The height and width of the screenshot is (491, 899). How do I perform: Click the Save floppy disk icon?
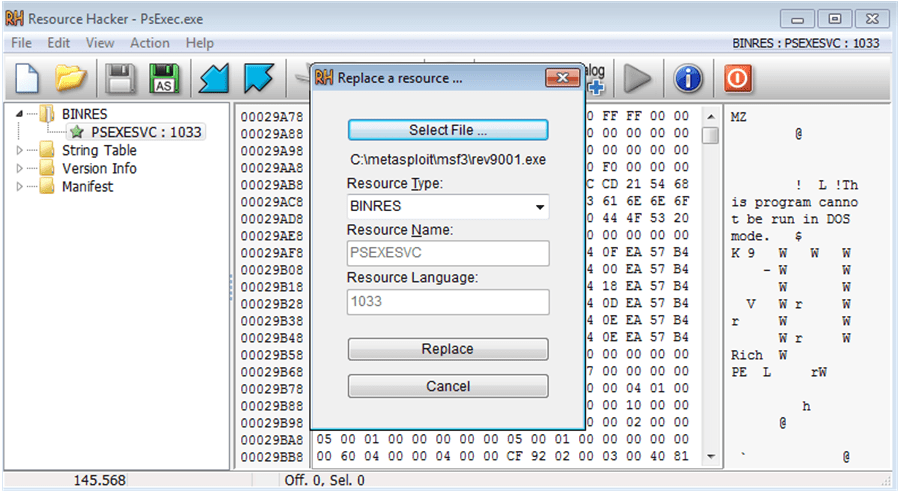click(119, 79)
